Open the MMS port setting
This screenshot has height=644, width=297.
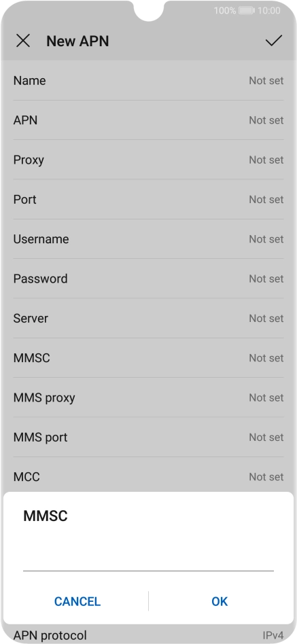pos(148,437)
